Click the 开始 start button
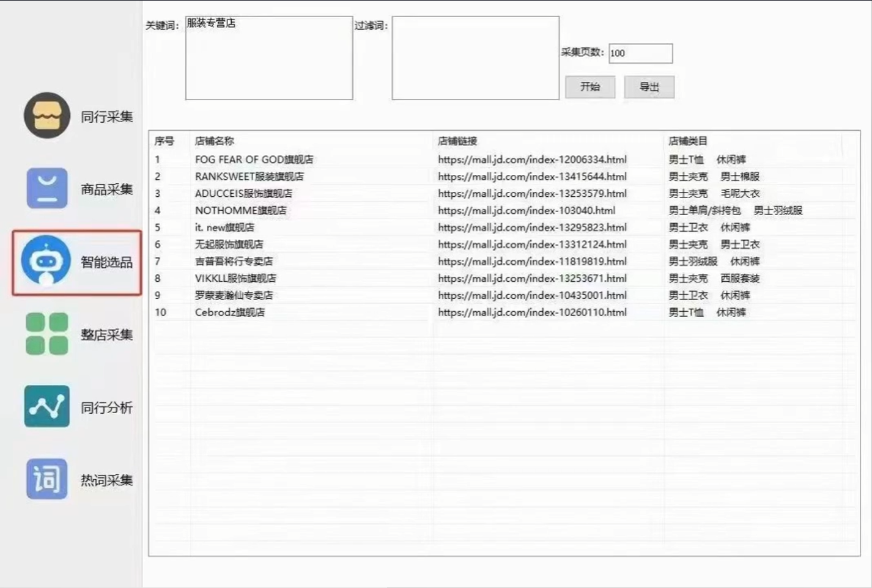The image size is (872, 588). click(x=589, y=86)
